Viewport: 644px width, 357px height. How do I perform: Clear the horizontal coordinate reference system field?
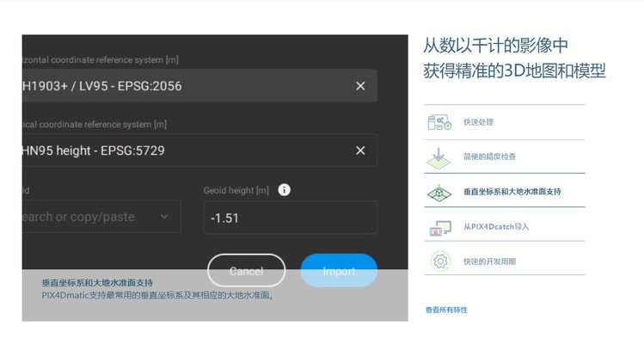click(360, 86)
